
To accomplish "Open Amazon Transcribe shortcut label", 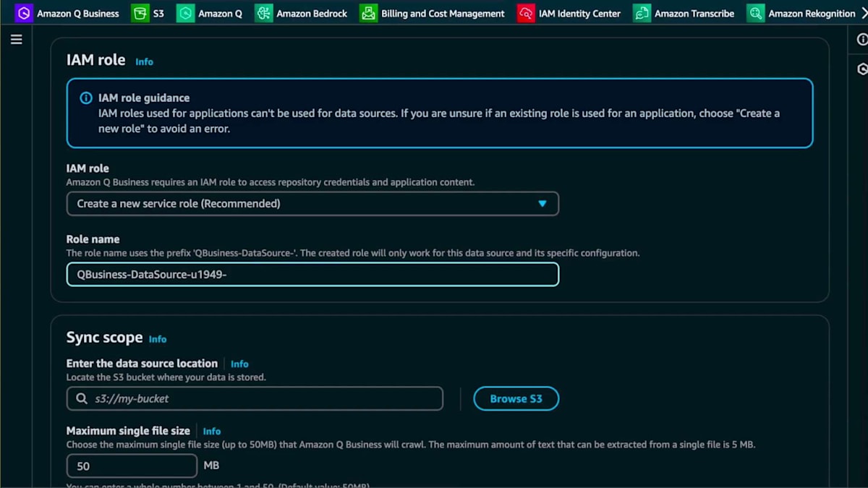I will click(x=694, y=13).
